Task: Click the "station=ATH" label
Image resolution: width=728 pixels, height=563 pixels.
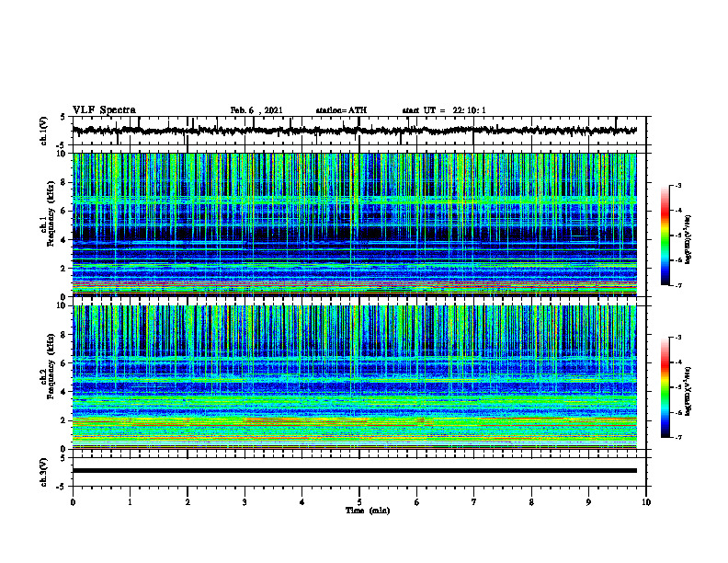Action: click(x=341, y=110)
